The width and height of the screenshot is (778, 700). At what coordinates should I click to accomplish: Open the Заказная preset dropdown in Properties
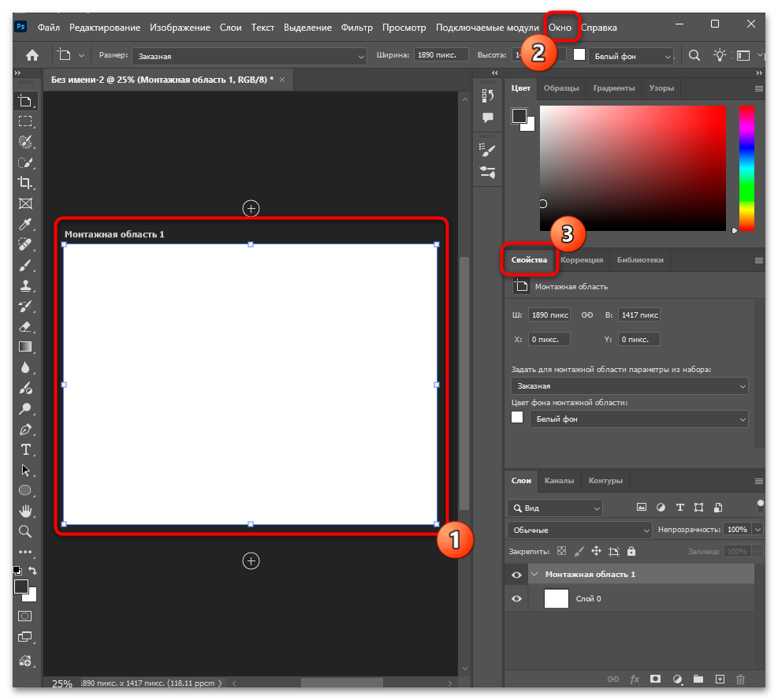coord(629,386)
